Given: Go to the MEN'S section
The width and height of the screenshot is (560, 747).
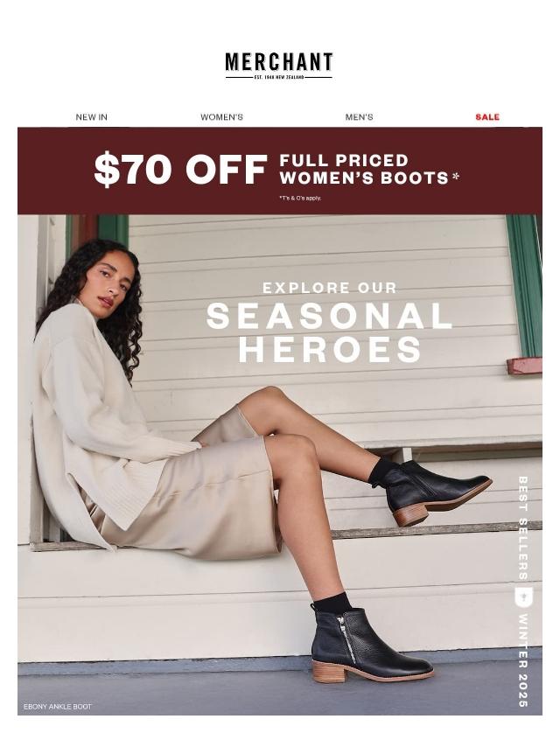Looking at the screenshot, I should [x=359, y=117].
